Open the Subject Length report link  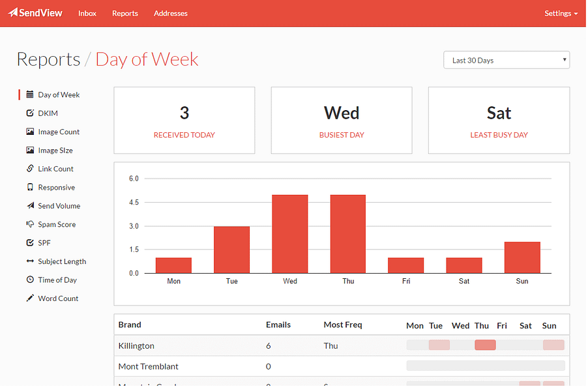click(62, 261)
